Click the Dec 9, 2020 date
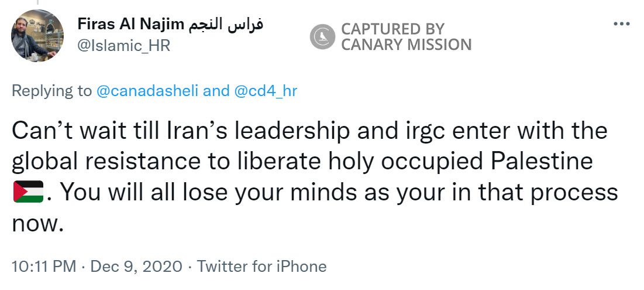This screenshot has height=290, width=644. 138,267
